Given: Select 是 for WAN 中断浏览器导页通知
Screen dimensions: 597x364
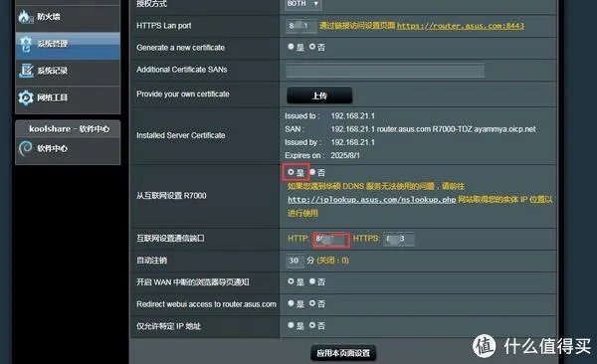Looking at the screenshot, I should (x=292, y=281).
